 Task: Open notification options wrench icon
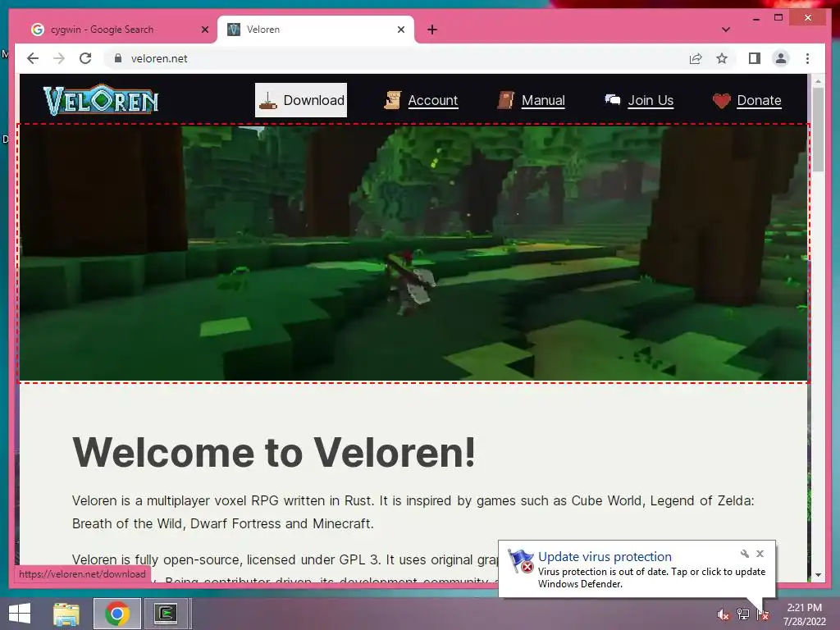tap(745, 554)
